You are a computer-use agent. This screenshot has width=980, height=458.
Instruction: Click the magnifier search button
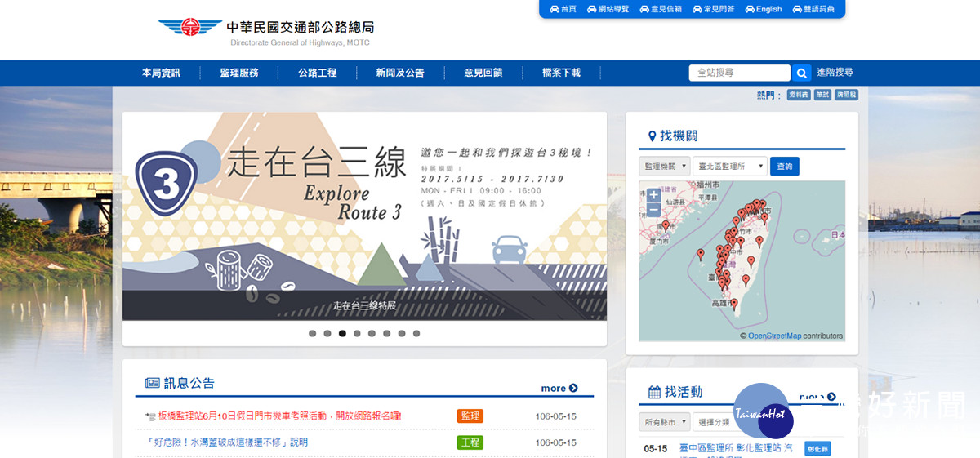(802, 73)
